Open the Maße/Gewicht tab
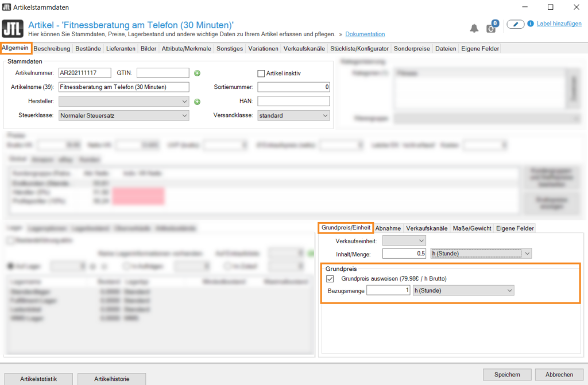The height and width of the screenshot is (385, 588). tap(472, 228)
